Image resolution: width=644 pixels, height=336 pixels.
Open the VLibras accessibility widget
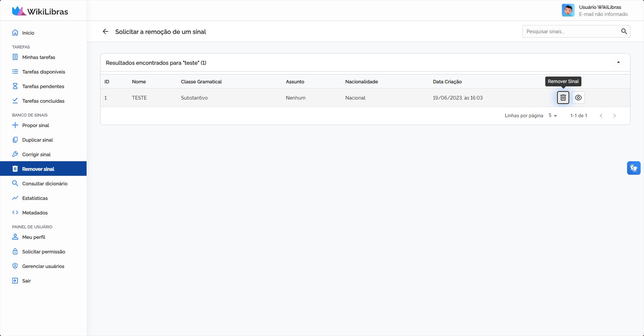coord(634,168)
